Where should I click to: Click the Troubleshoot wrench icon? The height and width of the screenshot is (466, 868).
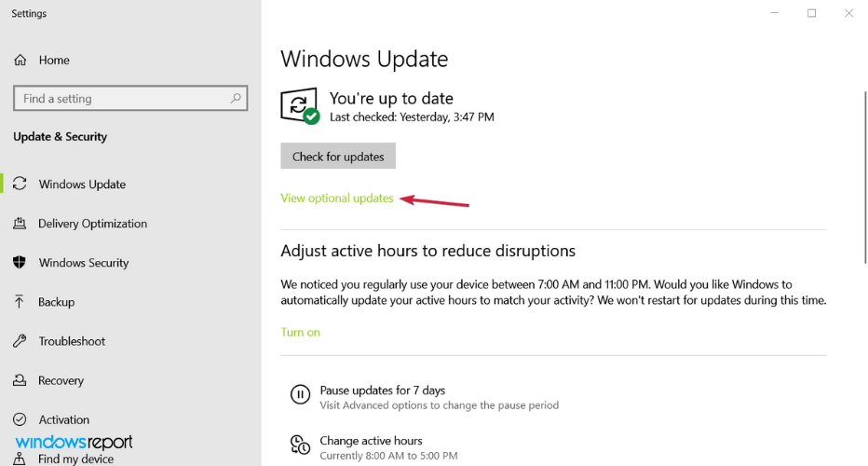(20, 341)
